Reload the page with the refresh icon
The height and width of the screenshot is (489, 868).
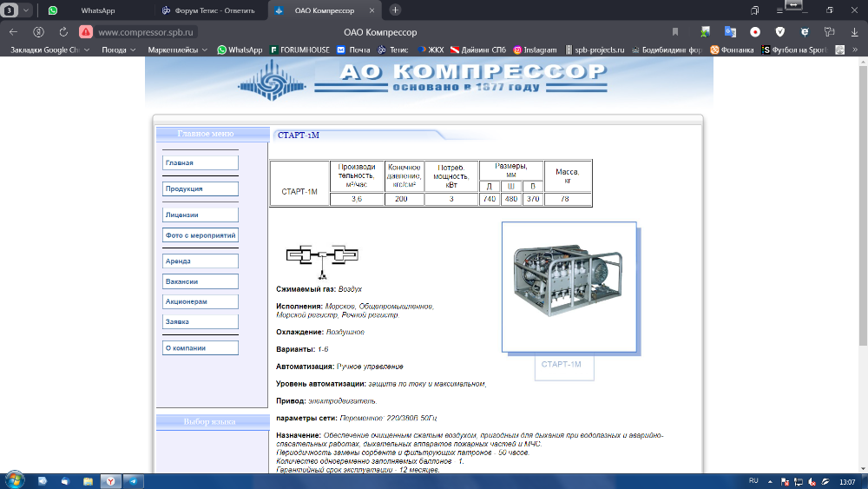pyautogui.click(x=63, y=32)
